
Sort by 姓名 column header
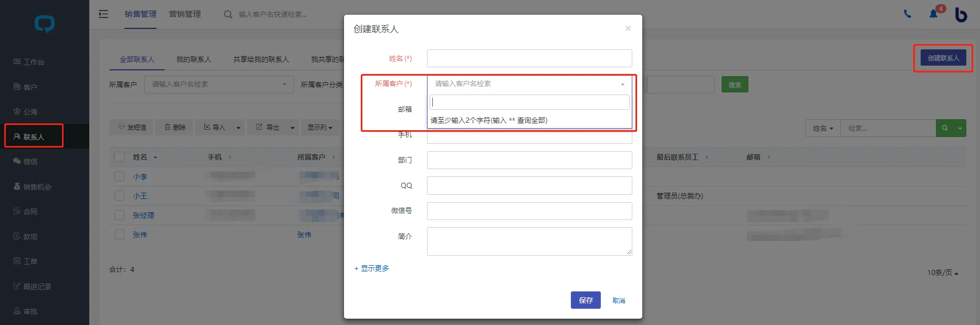click(144, 157)
